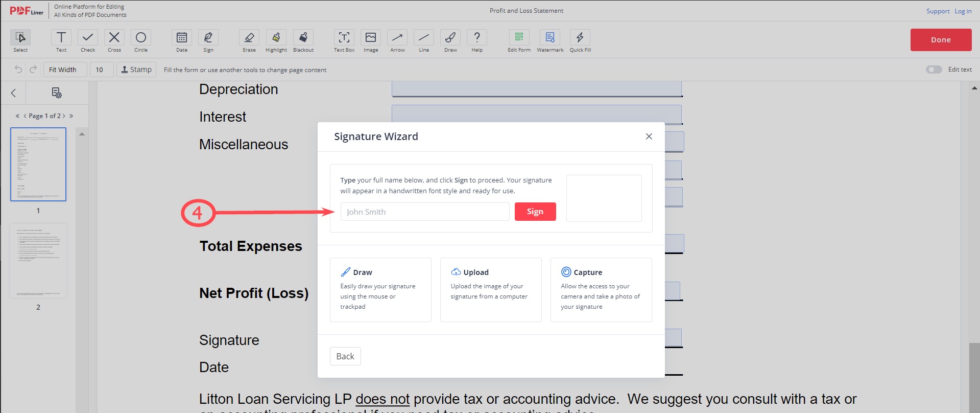
Task: Open the Log in link
Action: pyautogui.click(x=963, y=11)
